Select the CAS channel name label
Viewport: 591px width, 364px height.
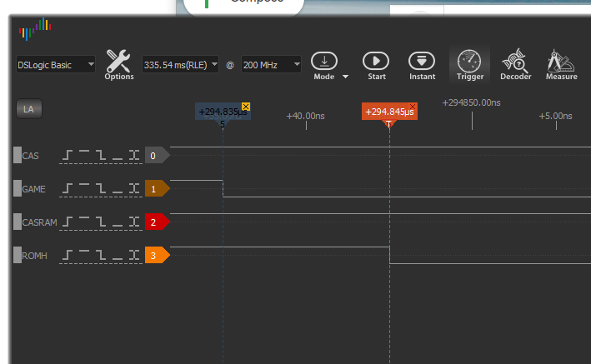pos(30,156)
